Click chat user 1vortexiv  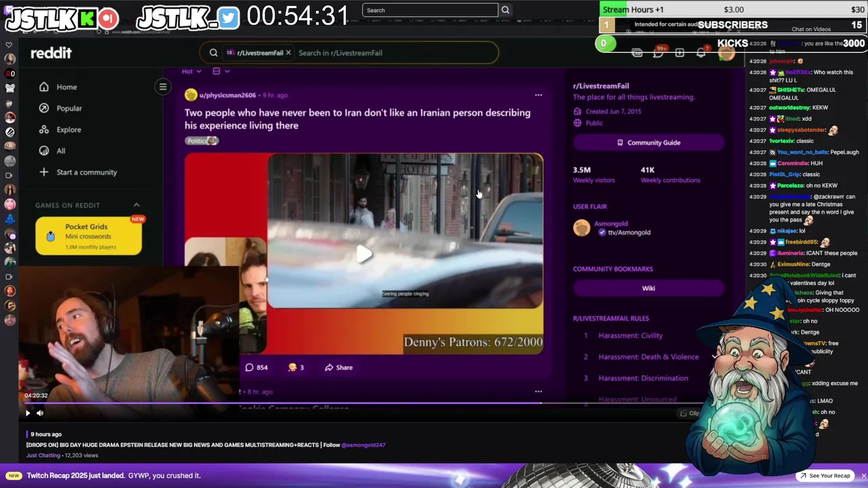(x=781, y=141)
